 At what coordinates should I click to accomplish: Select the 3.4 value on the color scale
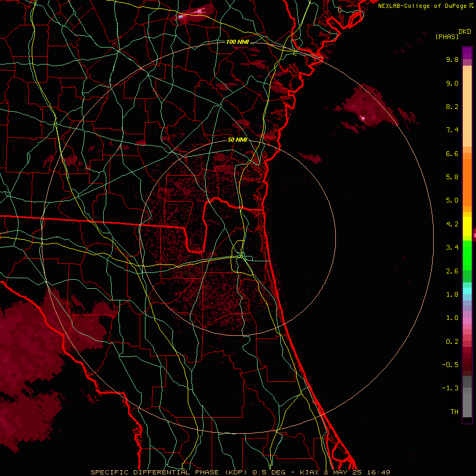(452, 248)
